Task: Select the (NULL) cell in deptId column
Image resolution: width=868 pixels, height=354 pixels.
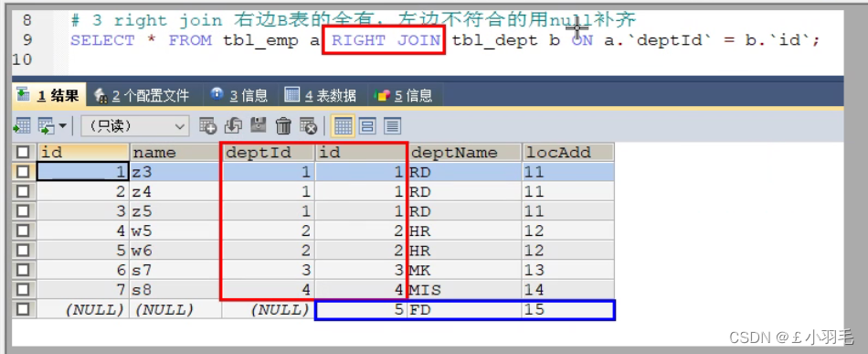Action: click(x=269, y=310)
